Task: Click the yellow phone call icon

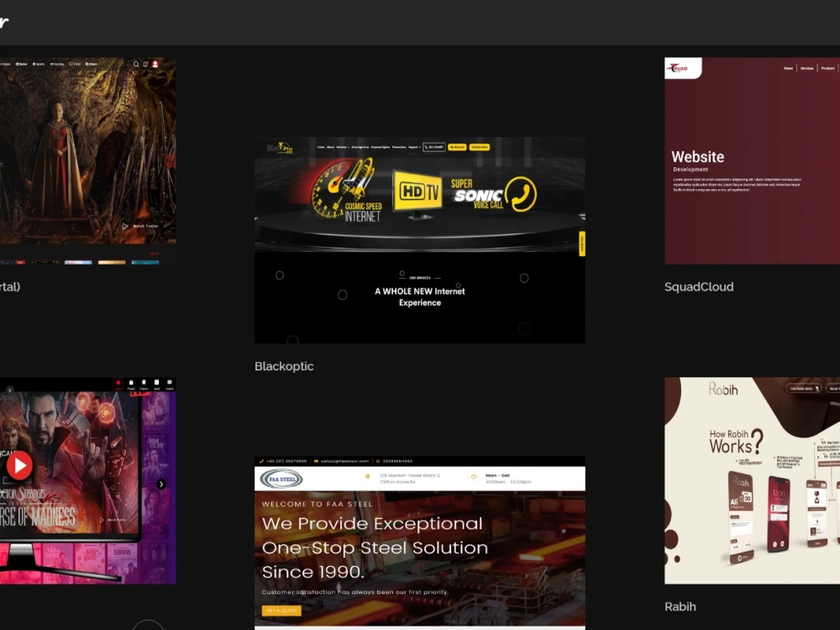Action: (520, 194)
